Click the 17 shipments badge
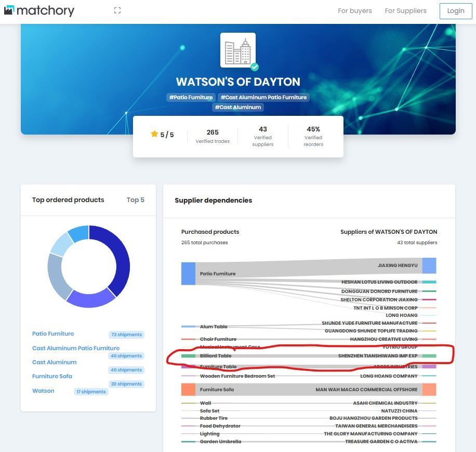The image size is (476, 452). pyautogui.click(x=91, y=392)
